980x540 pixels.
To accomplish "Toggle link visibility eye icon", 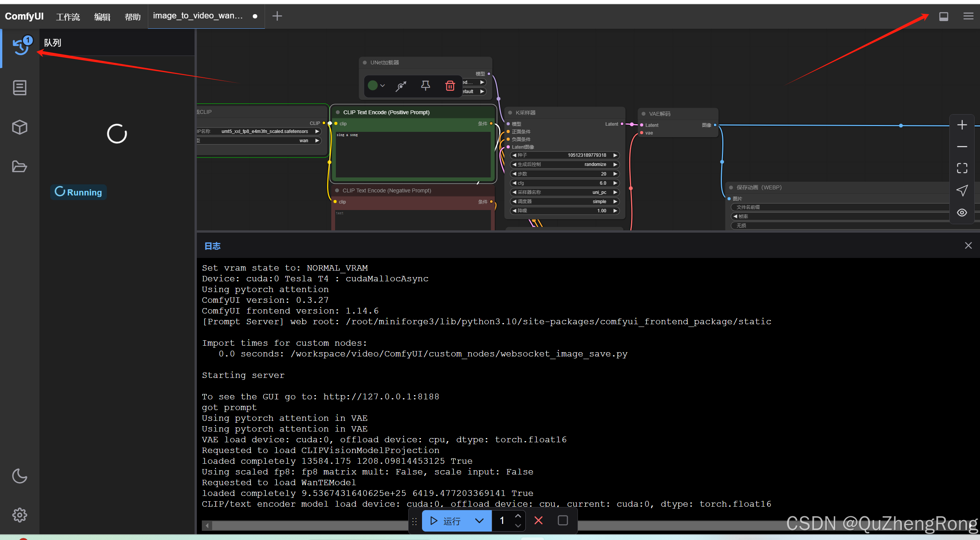I will click(x=962, y=213).
